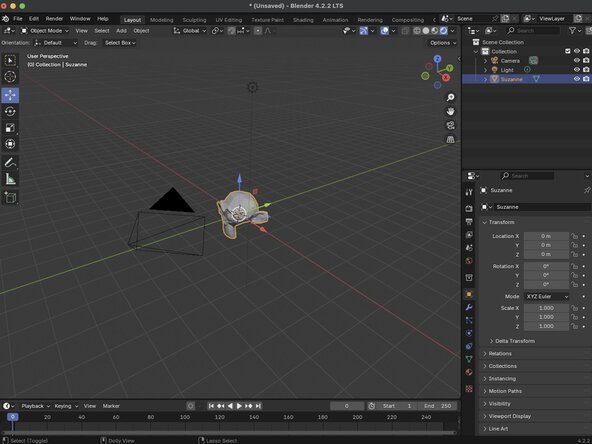Toggle lock for Rotation X
Screen dimensions: 592x444
(x=574, y=266)
